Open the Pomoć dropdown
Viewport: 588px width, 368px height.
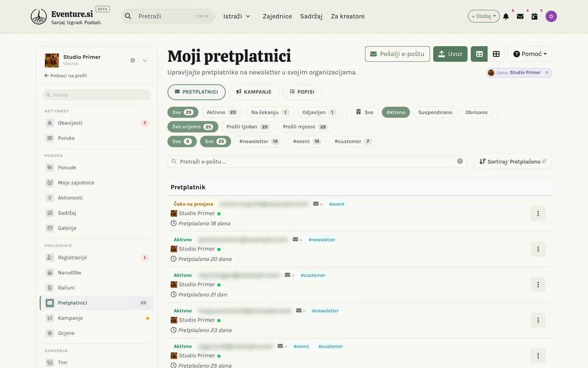530,54
